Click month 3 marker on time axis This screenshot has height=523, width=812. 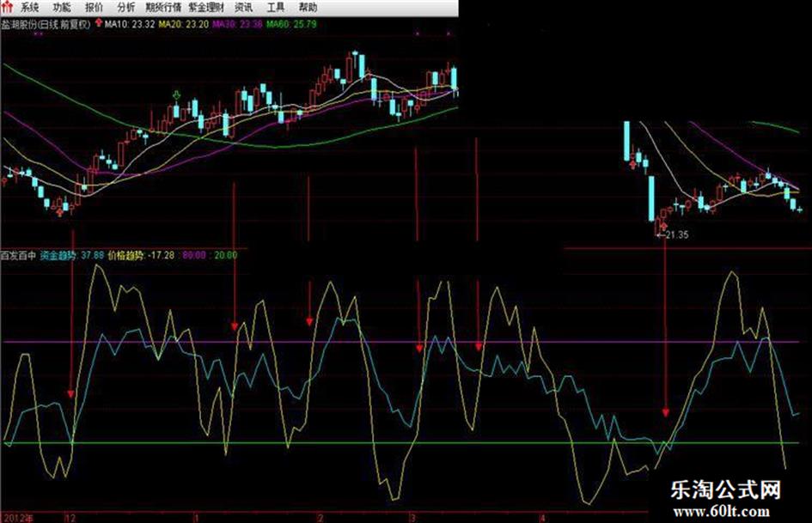pos(412,518)
